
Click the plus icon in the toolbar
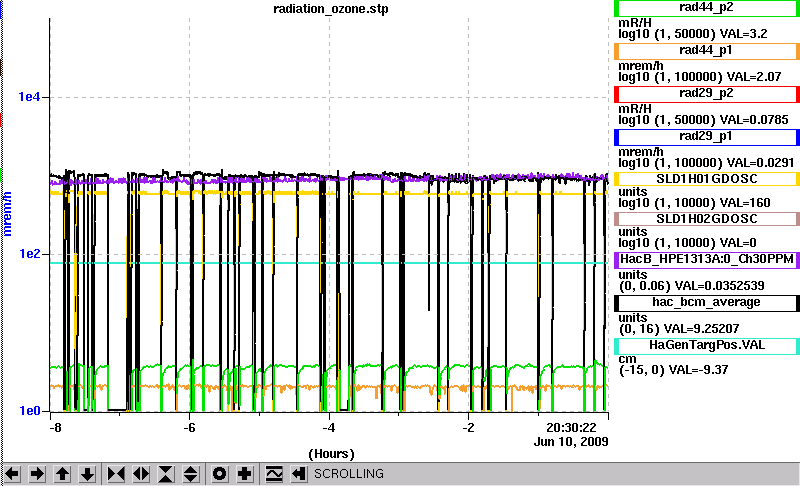point(244,474)
